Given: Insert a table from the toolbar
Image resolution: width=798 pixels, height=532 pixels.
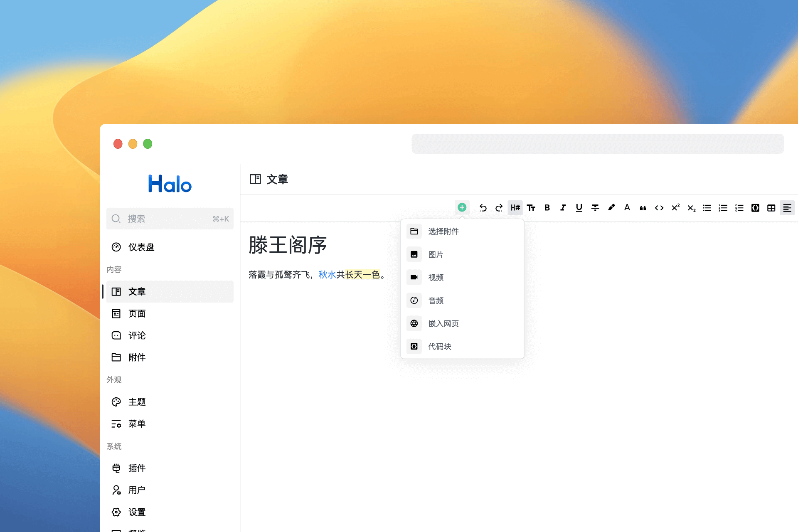Looking at the screenshot, I should point(771,208).
